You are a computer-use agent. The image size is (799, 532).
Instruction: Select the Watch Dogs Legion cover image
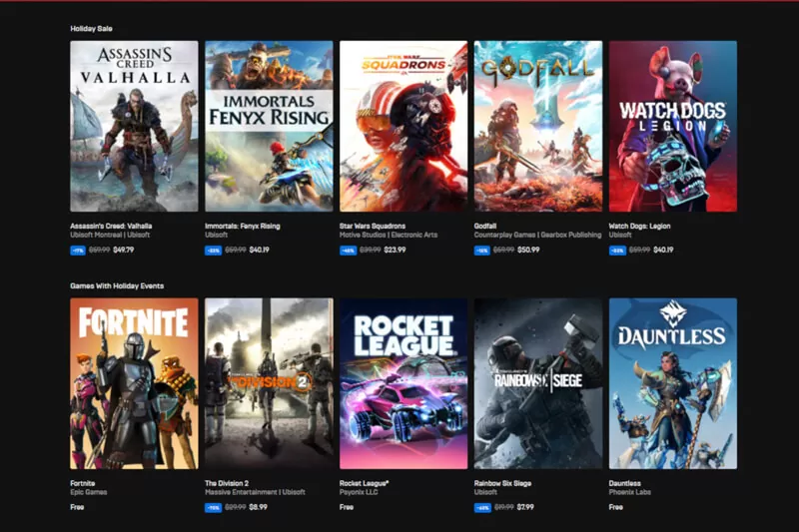672,126
